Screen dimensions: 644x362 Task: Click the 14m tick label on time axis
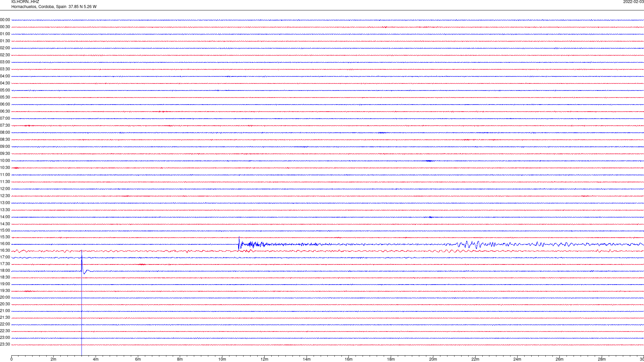[x=307, y=359]
